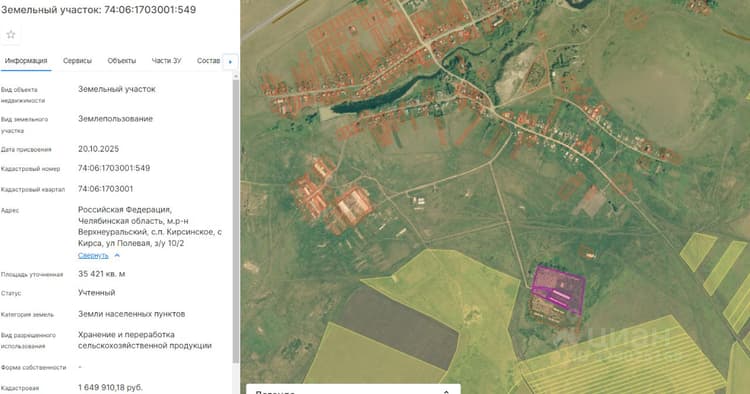Select the permitted use text Хранение и переработка
The height and width of the screenshot is (394, 750).
126,335
